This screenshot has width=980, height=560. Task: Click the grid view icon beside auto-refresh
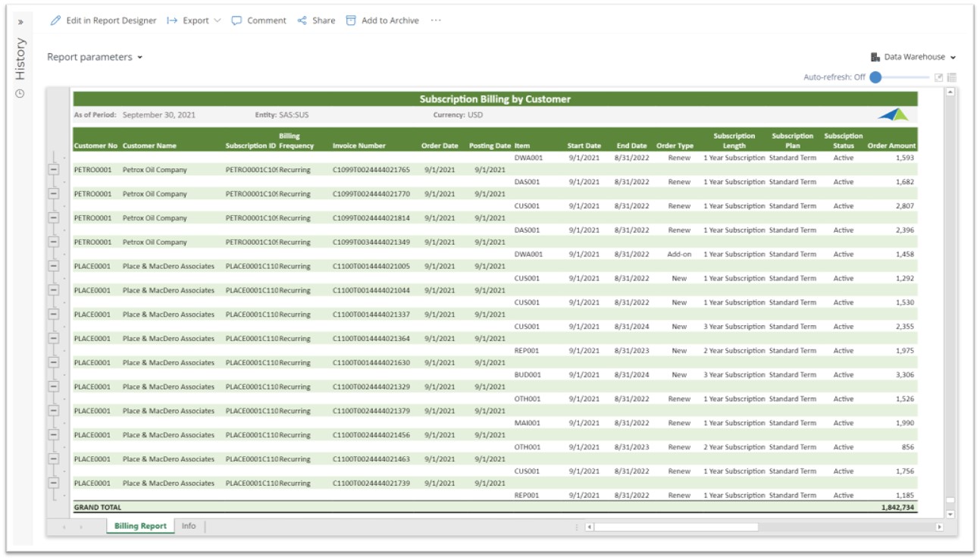[x=951, y=77]
